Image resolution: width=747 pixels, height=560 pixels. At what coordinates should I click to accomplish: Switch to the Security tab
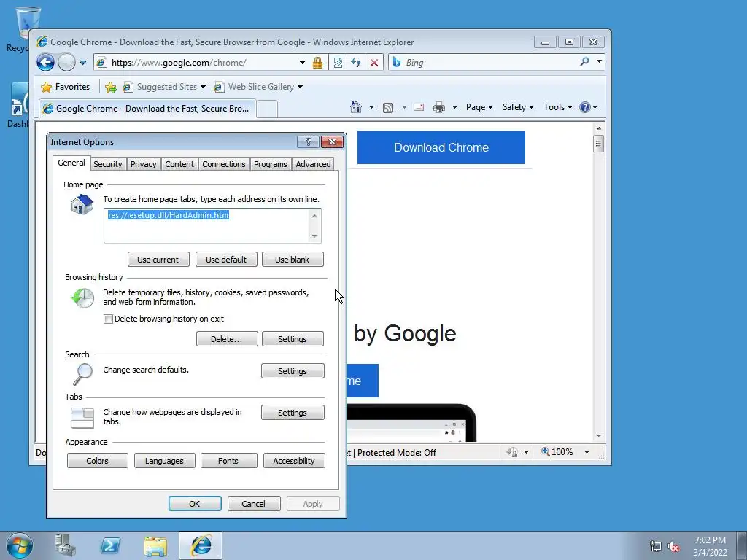(108, 164)
